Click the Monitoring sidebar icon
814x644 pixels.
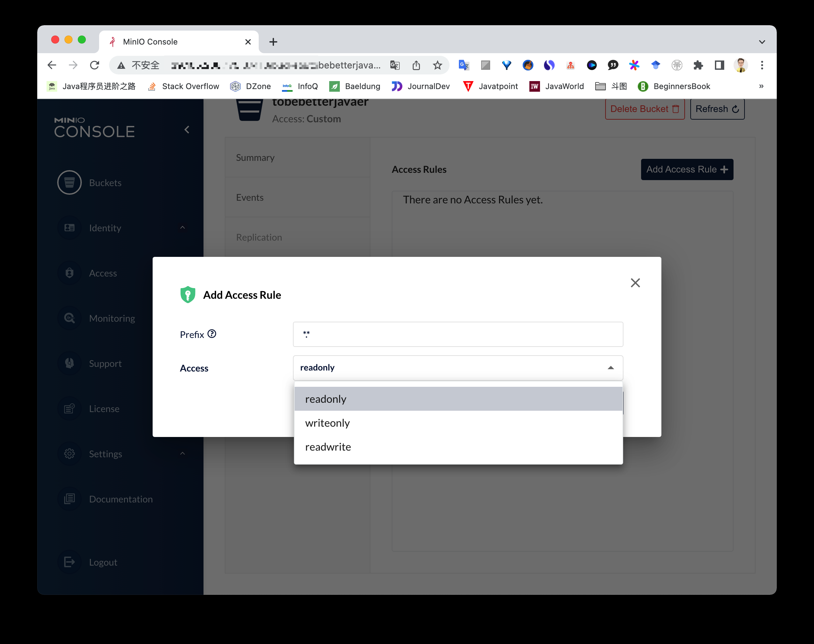click(69, 318)
